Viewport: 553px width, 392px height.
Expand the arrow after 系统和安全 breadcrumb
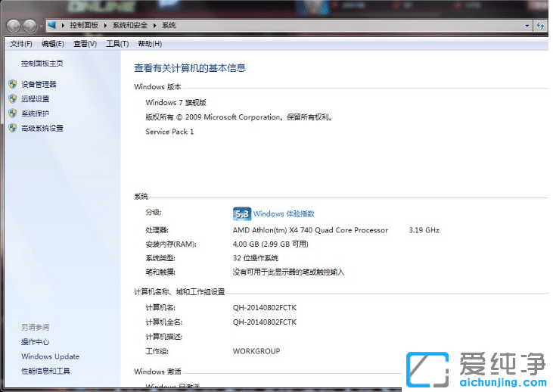(x=154, y=26)
